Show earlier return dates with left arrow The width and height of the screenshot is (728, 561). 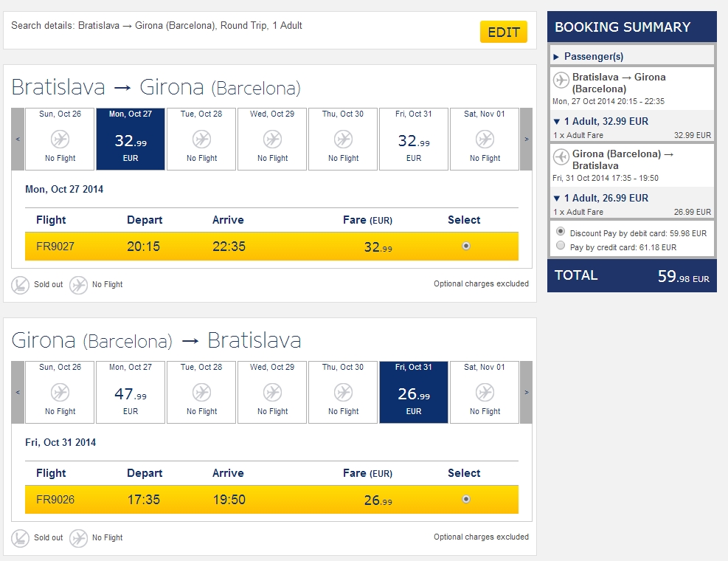point(18,393)
